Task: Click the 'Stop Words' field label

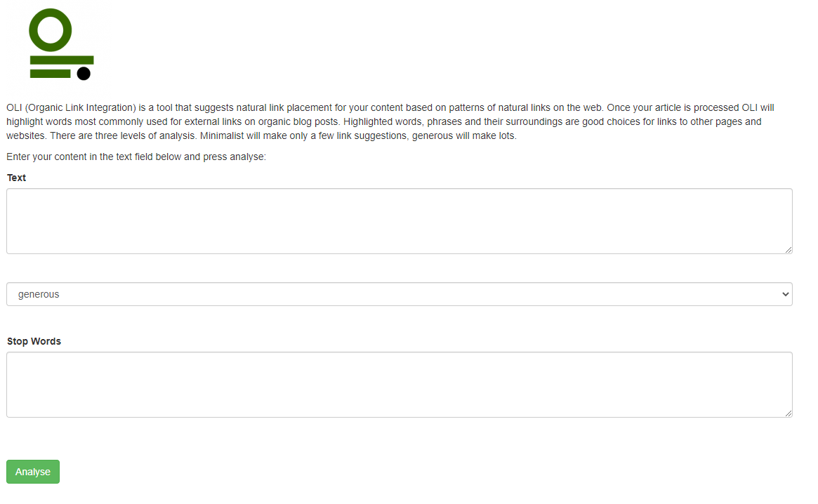Action: [x=34, y=341]
